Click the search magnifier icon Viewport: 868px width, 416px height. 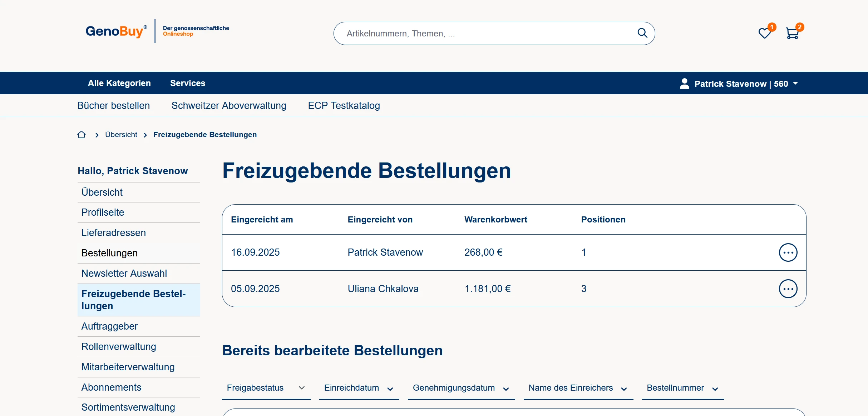(x=642, y=33)
